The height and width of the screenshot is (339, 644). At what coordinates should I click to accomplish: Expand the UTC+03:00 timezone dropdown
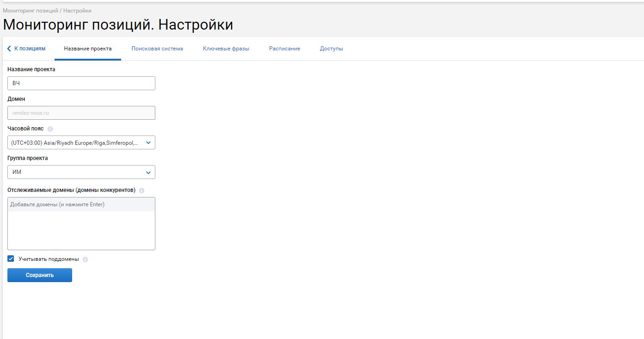pos(81,142)
